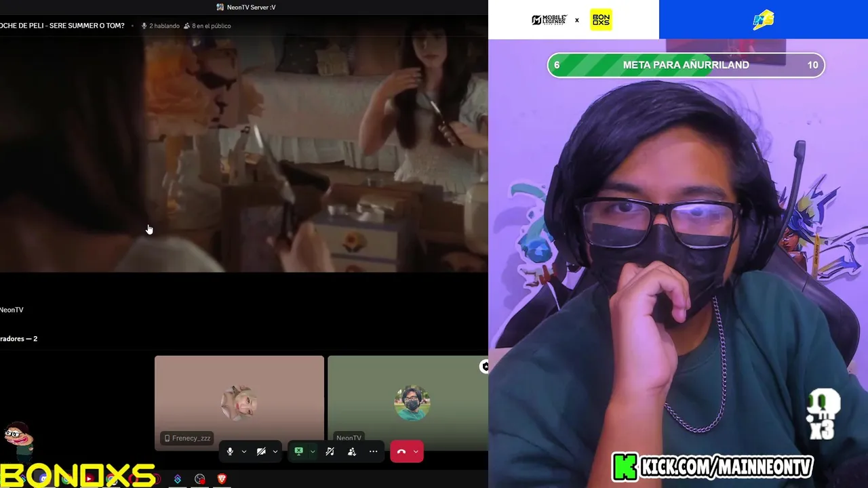
Task: Click the KICK.COM/MAINNEONTV link
Action: click(727, 467)
